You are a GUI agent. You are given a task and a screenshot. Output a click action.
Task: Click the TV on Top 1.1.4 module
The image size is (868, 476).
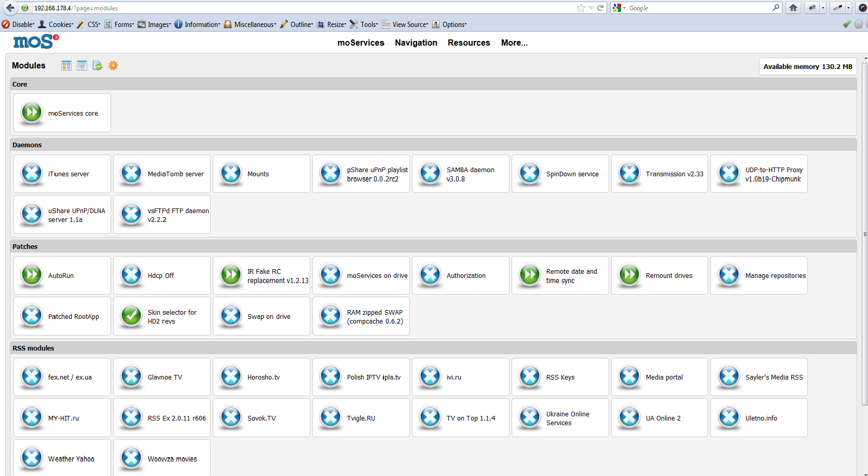pyautogui.click(x=461, y=418)
